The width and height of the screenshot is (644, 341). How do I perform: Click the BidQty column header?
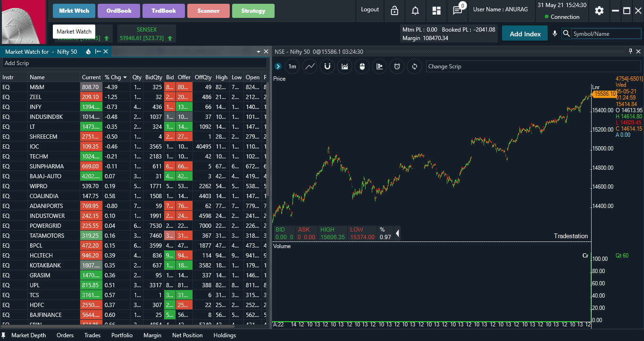pos(154,77)
